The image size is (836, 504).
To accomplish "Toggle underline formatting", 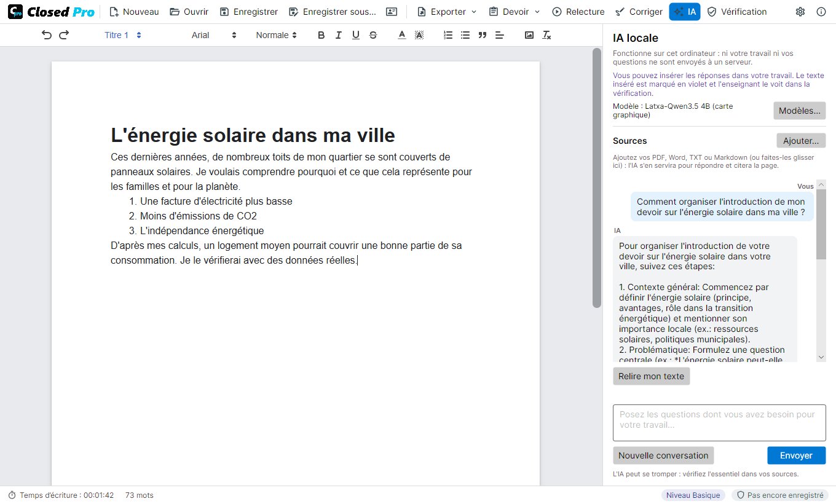I will tap(355, 35).
